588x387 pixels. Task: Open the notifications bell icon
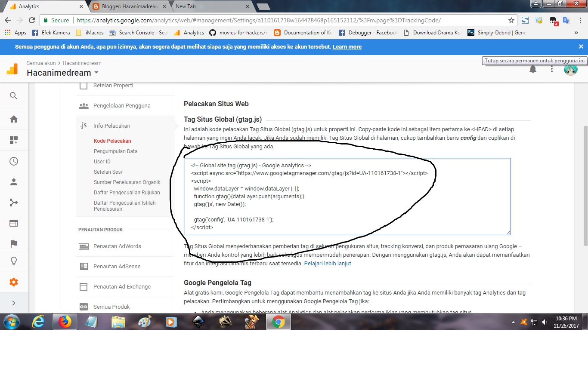pos(533,70)
